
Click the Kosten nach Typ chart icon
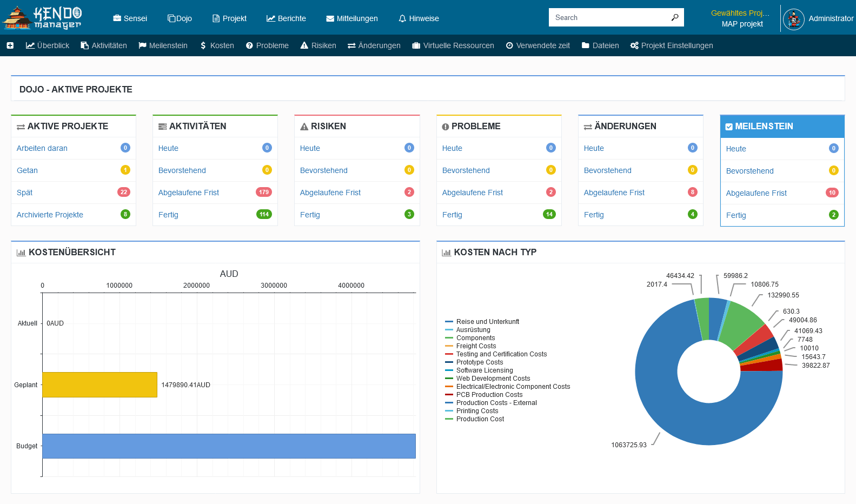click(x=446, y=253)
